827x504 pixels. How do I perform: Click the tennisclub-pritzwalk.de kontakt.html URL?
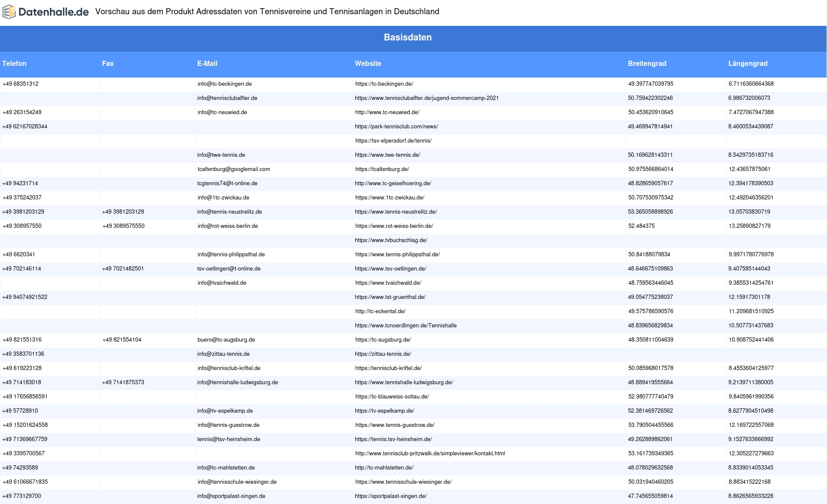click(x=430, y=454)
